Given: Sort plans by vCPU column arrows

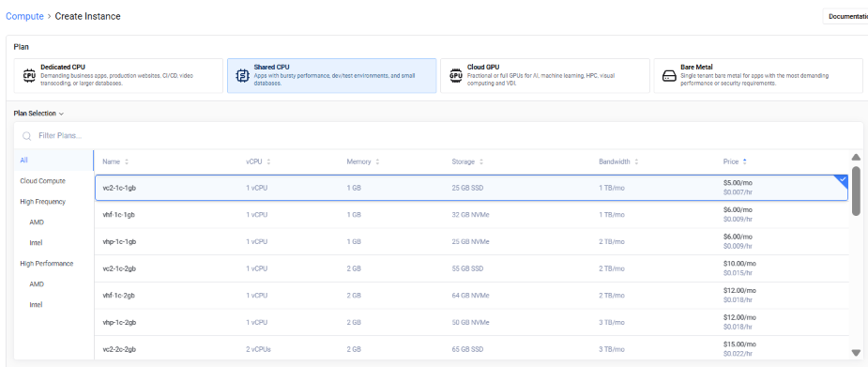Looking at the screenshot, I should coord(268,161).
